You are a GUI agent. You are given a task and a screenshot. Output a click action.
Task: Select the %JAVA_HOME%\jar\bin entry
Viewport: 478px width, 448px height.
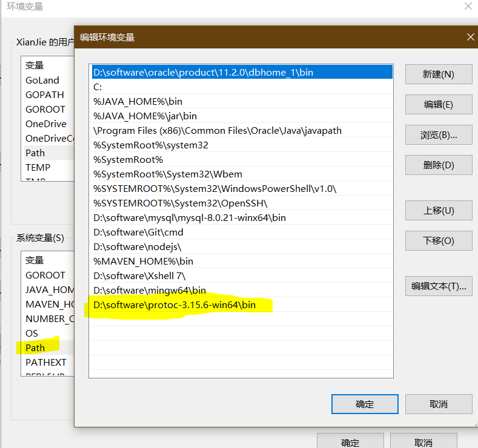click(242, 116)
